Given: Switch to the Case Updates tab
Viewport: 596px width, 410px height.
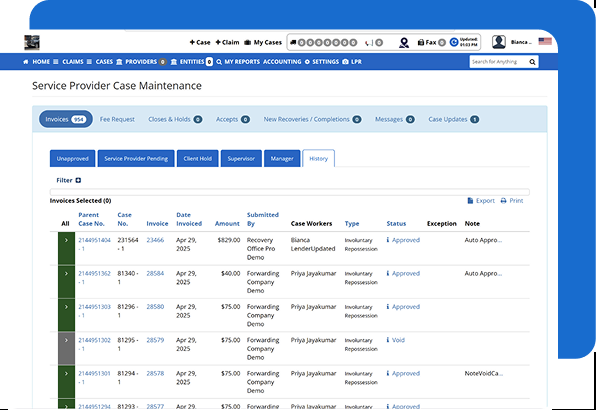Looking at the screenshot, I should click(453, 119).
